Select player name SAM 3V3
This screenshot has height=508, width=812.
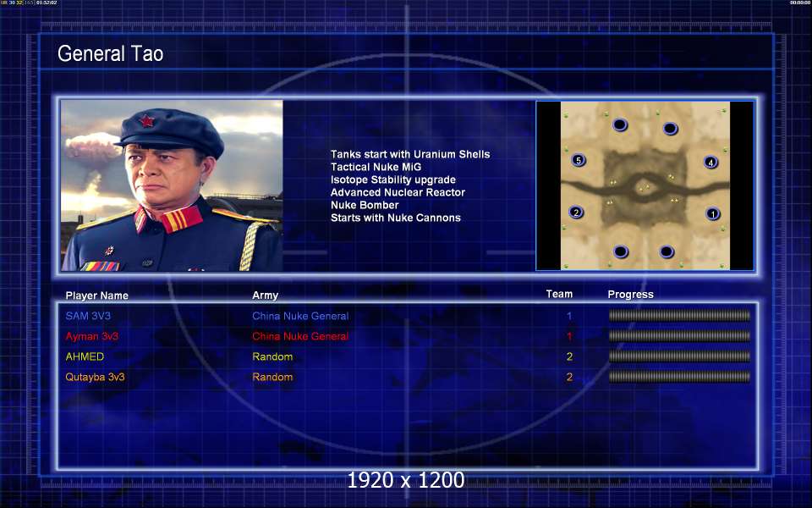(x=92, y=316)
